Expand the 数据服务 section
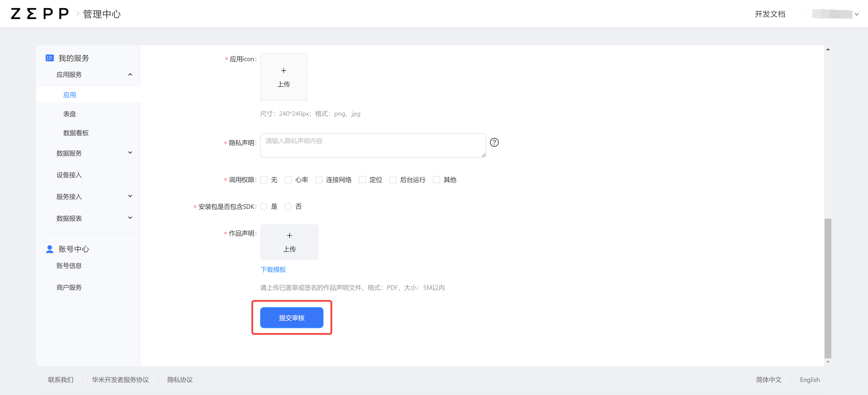Screen dimensions: 868x395 130,152
